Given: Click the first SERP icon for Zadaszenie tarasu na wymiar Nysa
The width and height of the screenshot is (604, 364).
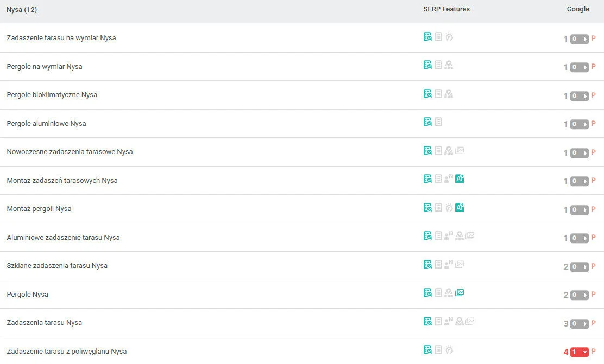Looking at the screenshot, I should click(428, 37).
